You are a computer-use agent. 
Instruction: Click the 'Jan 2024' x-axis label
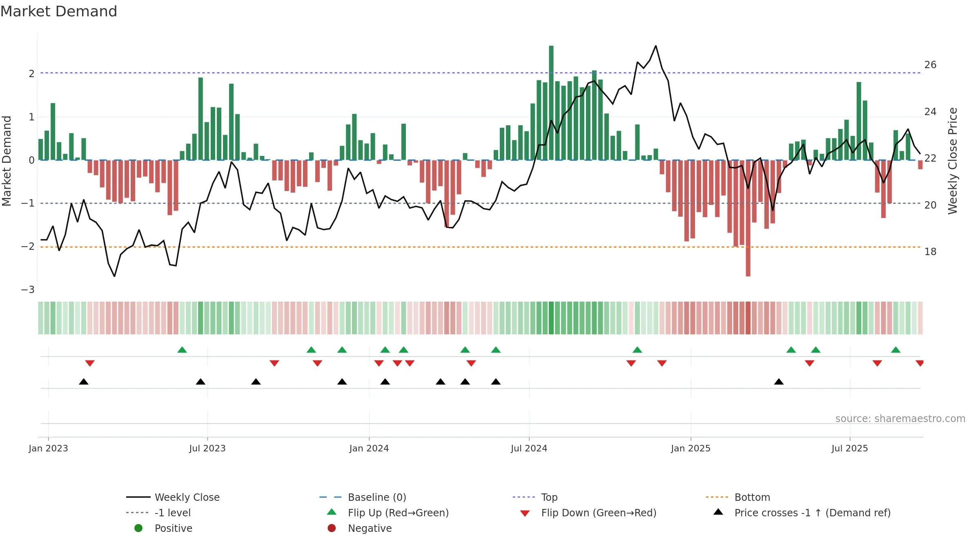369,448
